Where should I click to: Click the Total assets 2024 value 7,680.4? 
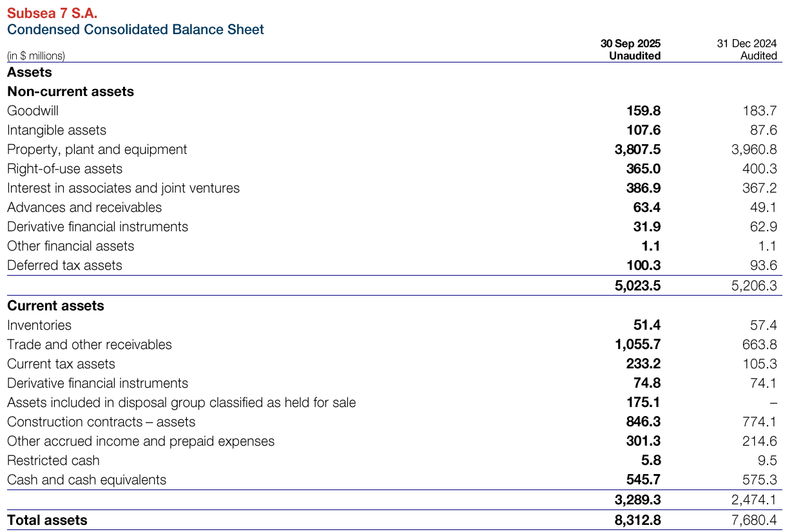point(755,520)
